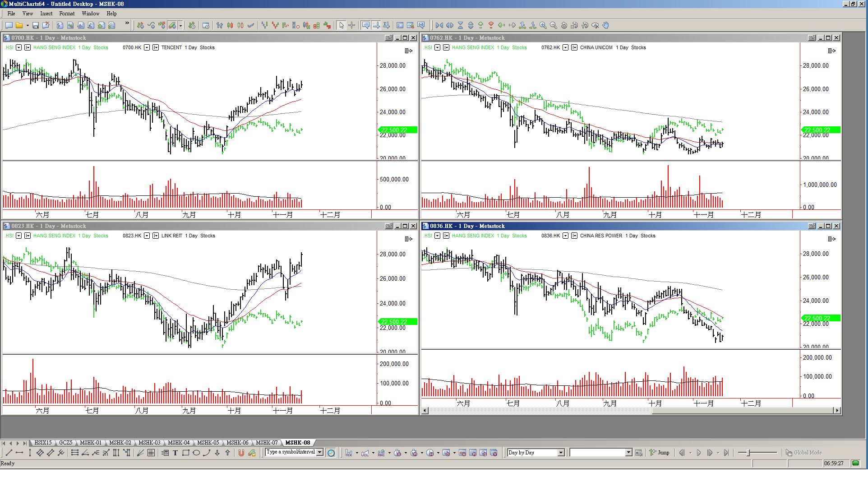This screenshot has width=868, height=477.
Task: Toggle the data window hint button
Action: [x=365, y=25]
